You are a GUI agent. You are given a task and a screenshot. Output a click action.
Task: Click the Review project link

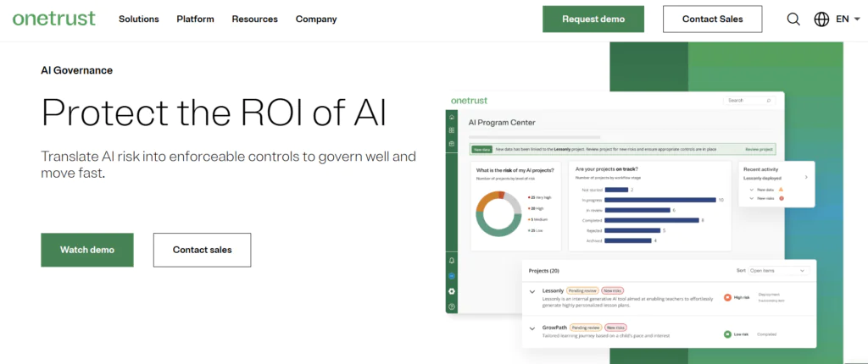[x=759, y=149]
